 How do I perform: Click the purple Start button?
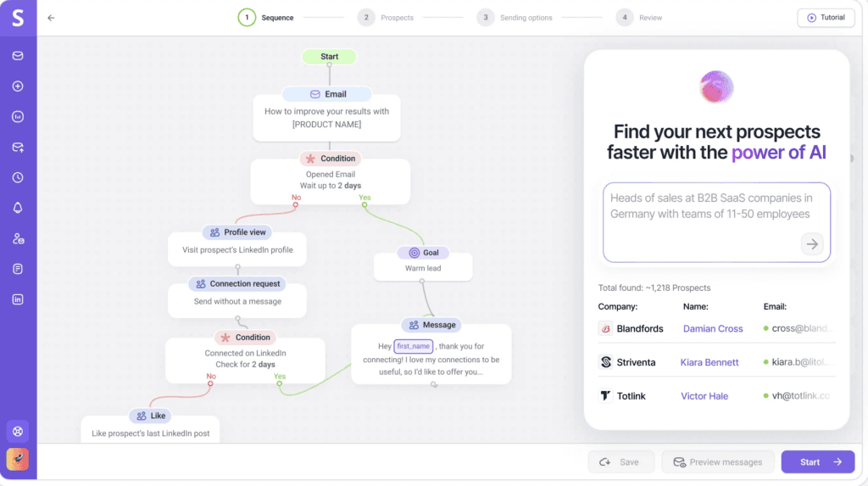point(818,462)
